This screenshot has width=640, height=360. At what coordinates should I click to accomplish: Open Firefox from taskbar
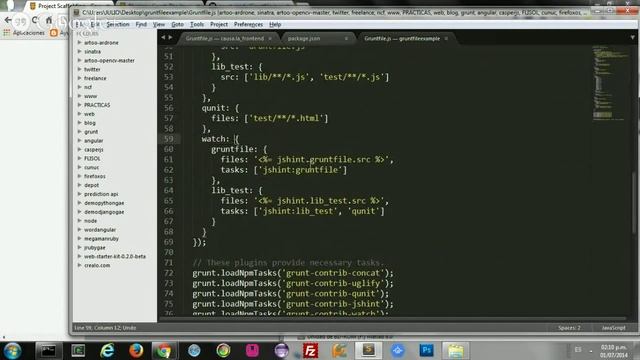(136, 351)
